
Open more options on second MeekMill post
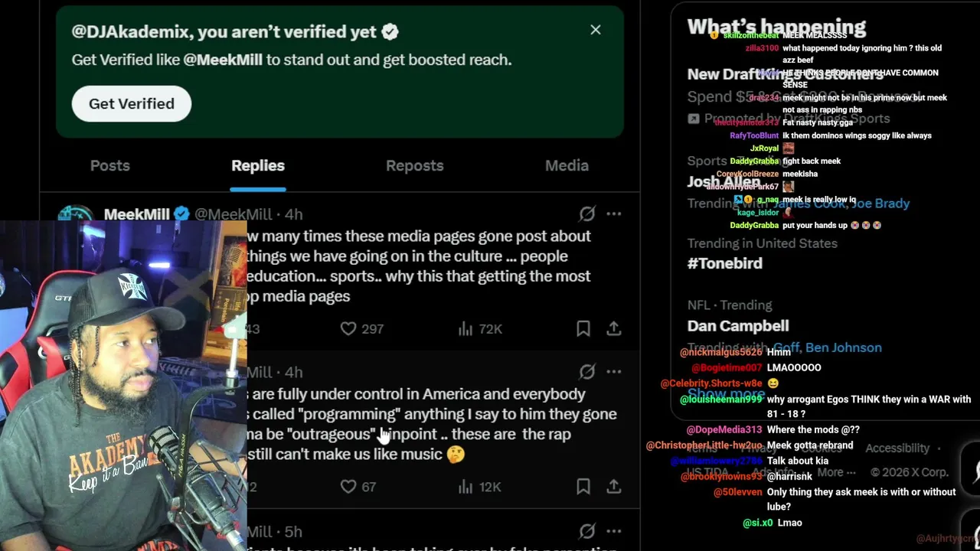click(x=614, y=371)
